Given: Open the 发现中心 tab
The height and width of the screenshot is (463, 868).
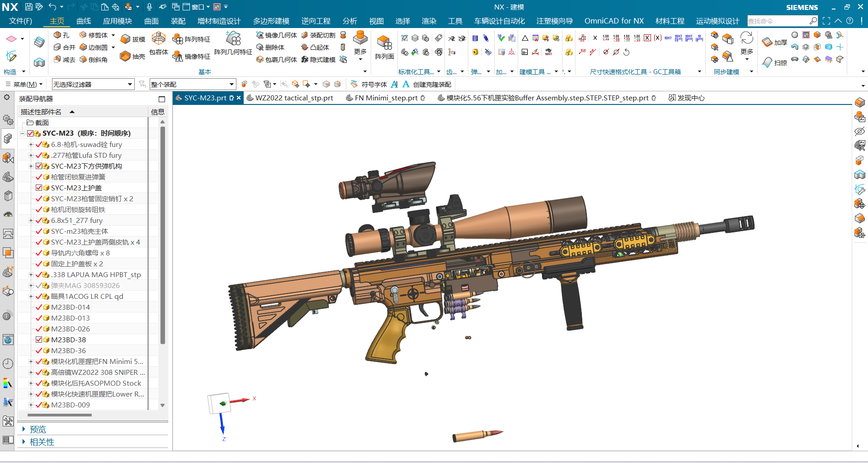Looking at the screenshot, I should click(x=687, y=98).
